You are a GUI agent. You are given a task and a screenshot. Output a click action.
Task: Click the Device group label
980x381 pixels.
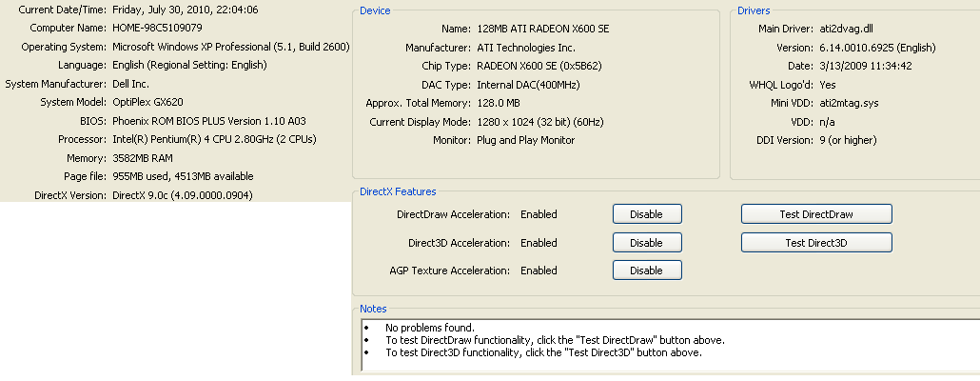(375, 10)
